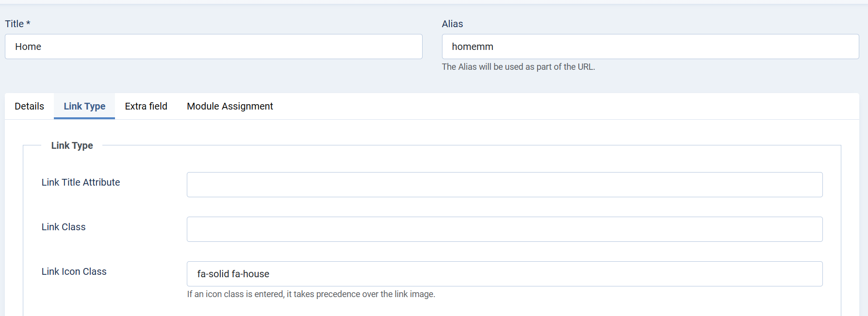The height and width of the screenshot is (316, 868).
Task: Focus the Title input containing Home
Action: (213, 47)
